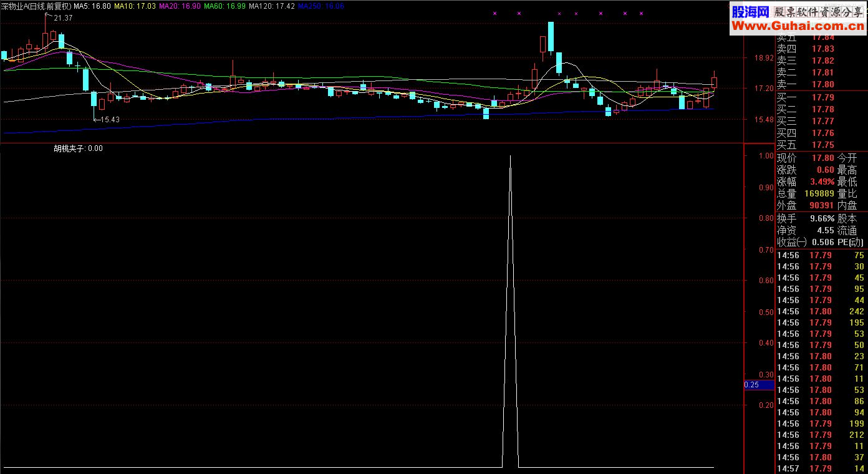Click the 股本 label

pos(847,219)
